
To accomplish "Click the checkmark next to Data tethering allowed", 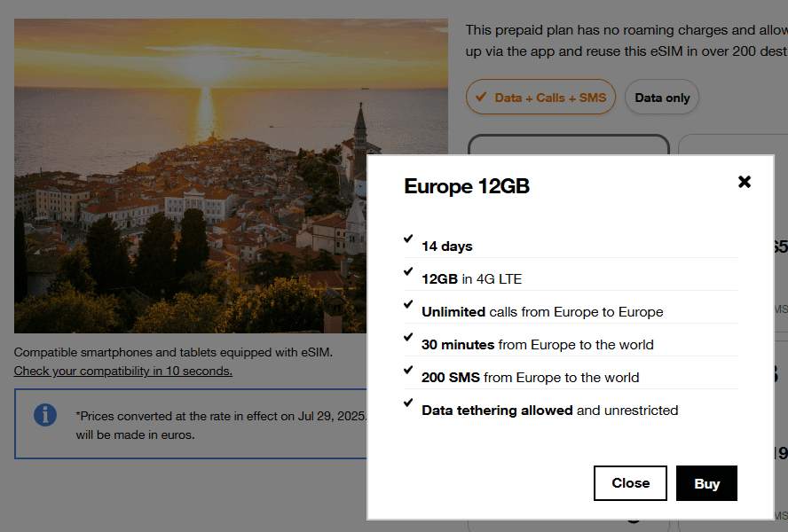I will pos(408,403).
